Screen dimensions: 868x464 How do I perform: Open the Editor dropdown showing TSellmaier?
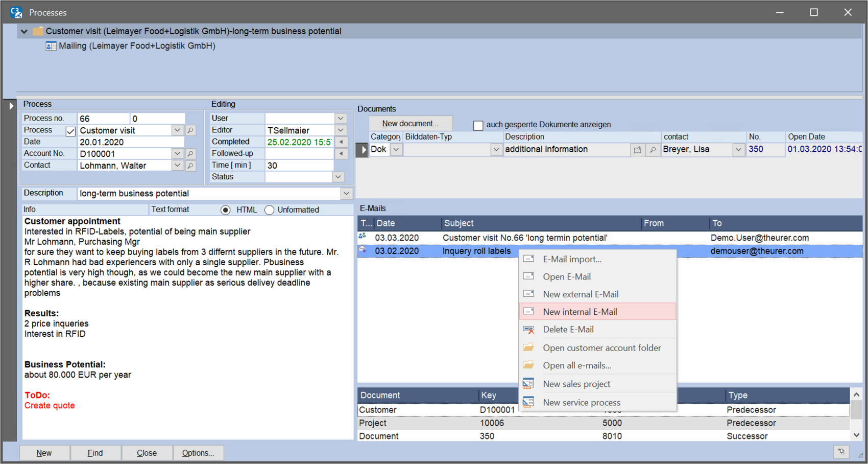coord(341,130)
